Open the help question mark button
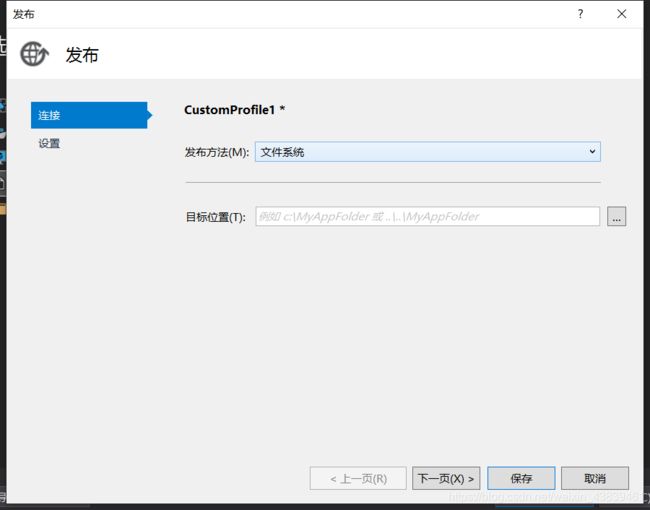Viewport: 650px width, 510px height. click(580, 14)
